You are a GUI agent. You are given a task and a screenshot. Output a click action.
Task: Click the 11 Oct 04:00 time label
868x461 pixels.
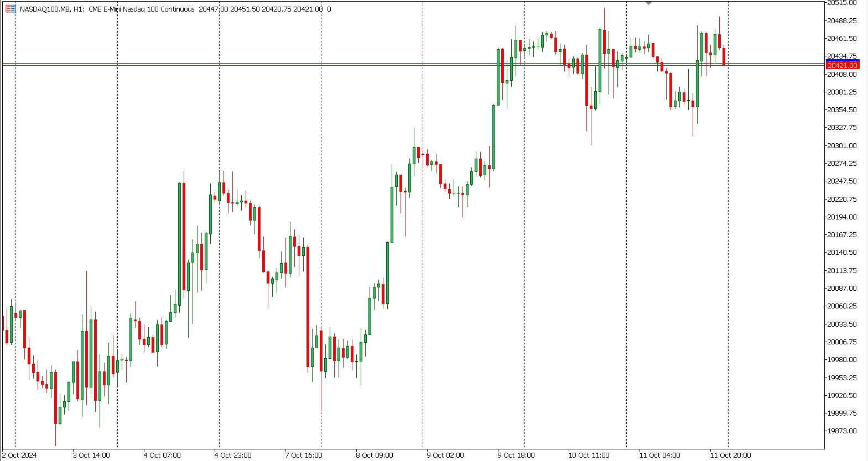[660, 455]
